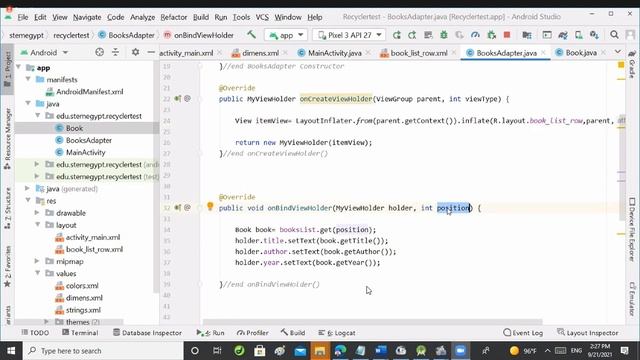Click the onCreateViewHolder method name
This screenshot has height=360, width=640.
tap(336, 99)
